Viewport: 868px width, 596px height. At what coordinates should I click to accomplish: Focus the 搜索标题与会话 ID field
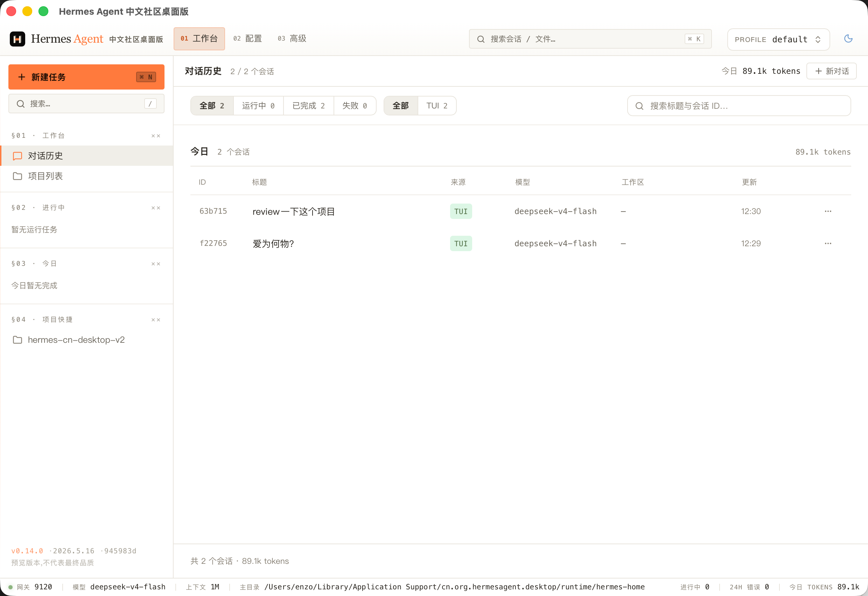pyautogui.click(x=739, y=106)
